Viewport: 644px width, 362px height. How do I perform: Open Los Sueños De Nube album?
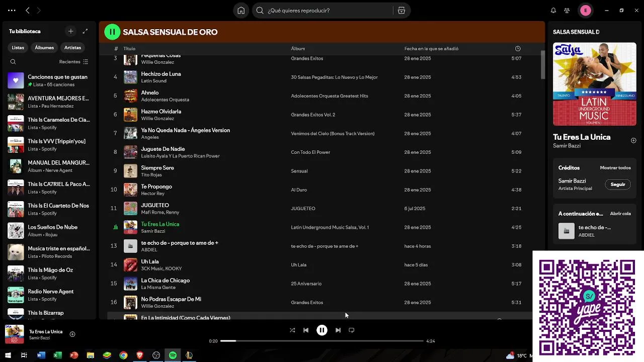[49, 230]
